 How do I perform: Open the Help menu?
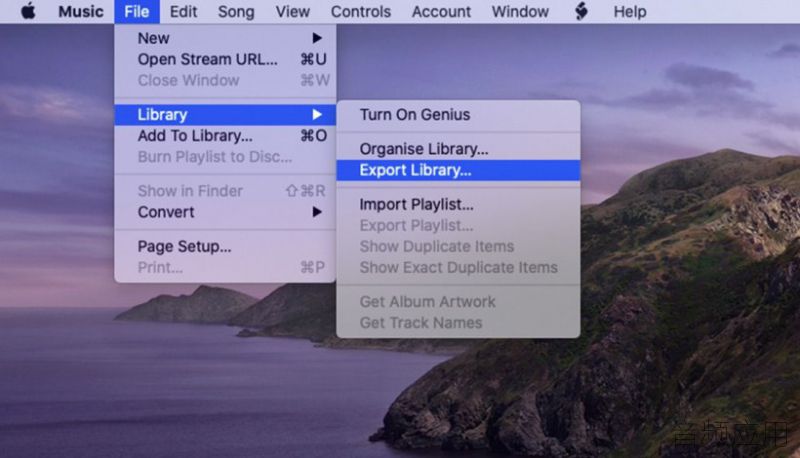[x=630, y=11]
